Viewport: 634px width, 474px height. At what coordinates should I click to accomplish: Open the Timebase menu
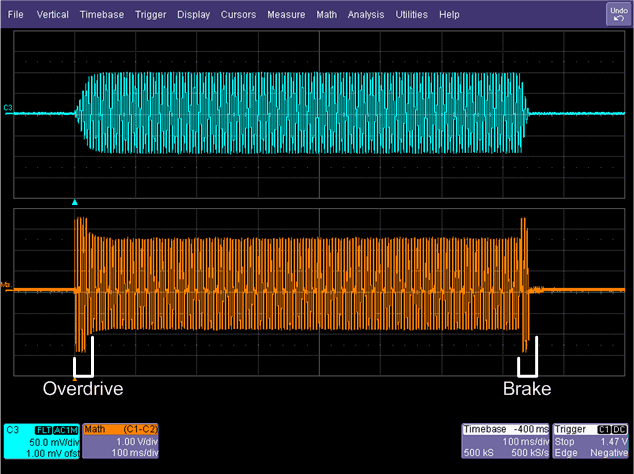point(103,15)
